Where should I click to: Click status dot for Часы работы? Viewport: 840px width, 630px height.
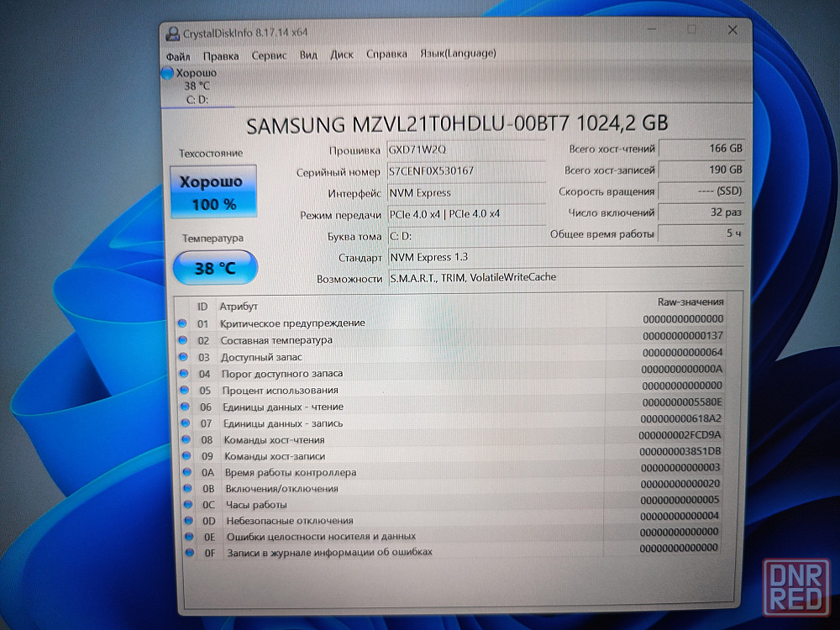tap(188, 504)
